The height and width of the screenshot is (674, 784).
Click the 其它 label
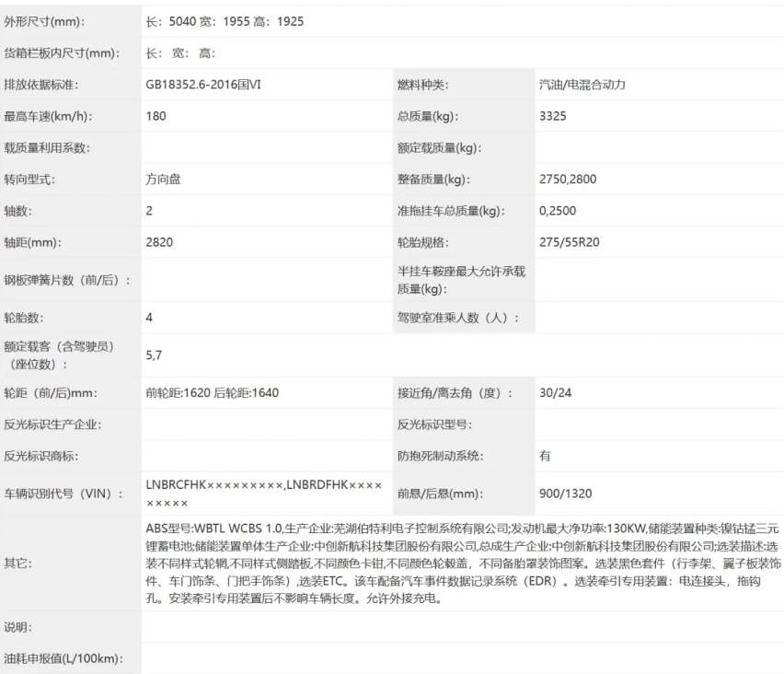[x=18, y=563]
